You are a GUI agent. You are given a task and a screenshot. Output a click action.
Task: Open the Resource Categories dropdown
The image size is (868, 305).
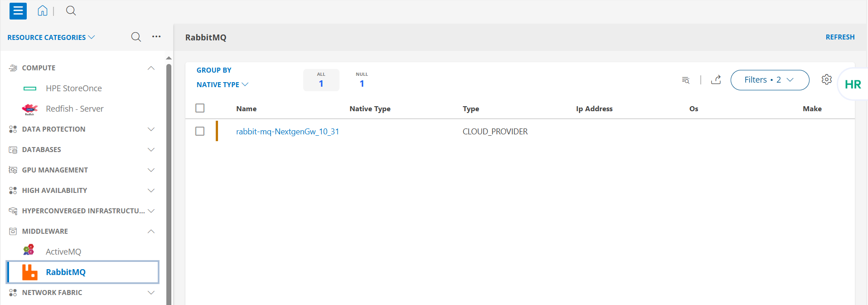[x=51, y=37]
